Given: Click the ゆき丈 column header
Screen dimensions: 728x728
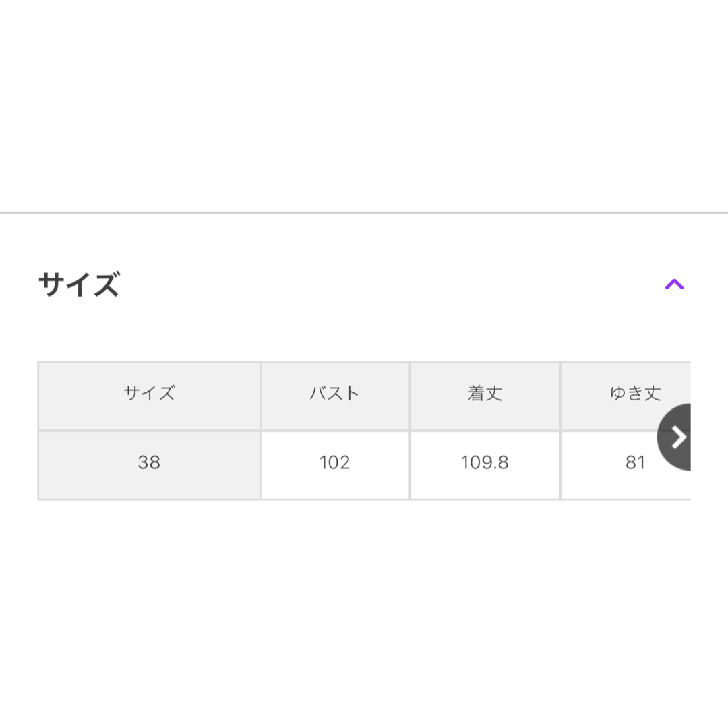Looking at the screenshot, I should pyautogui.click(x=626, y=396).
